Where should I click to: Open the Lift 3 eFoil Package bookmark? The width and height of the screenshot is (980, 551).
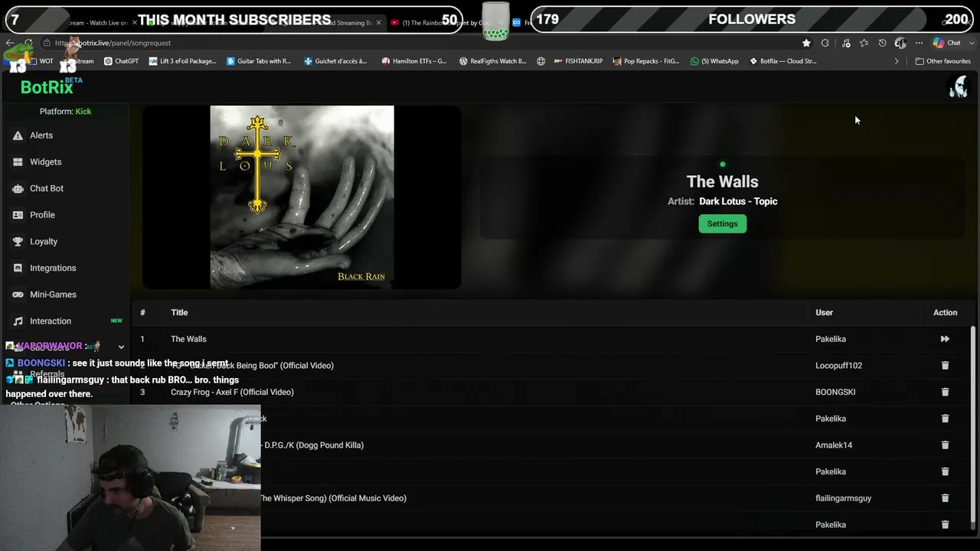click(183, 61)
